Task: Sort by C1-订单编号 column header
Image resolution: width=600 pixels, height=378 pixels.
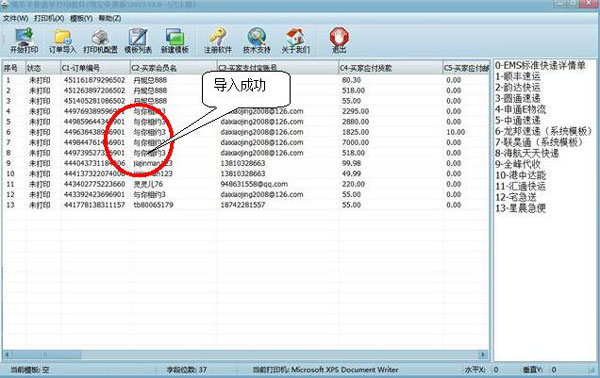Action: point(95,68)
